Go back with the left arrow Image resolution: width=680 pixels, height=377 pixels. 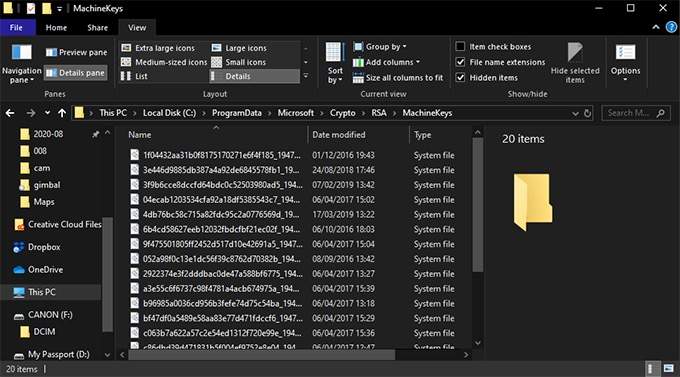pos(10,113)
